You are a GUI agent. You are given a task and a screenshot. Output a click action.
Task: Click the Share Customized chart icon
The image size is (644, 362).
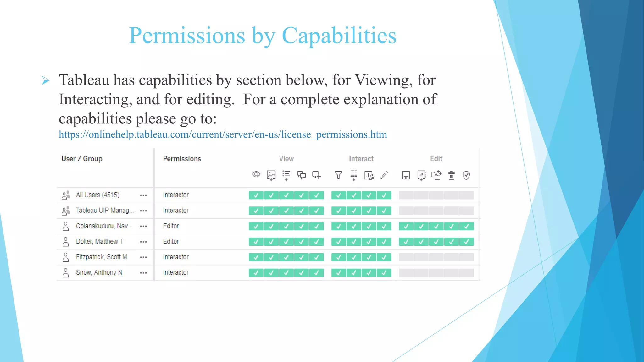[x=369, y=175]
